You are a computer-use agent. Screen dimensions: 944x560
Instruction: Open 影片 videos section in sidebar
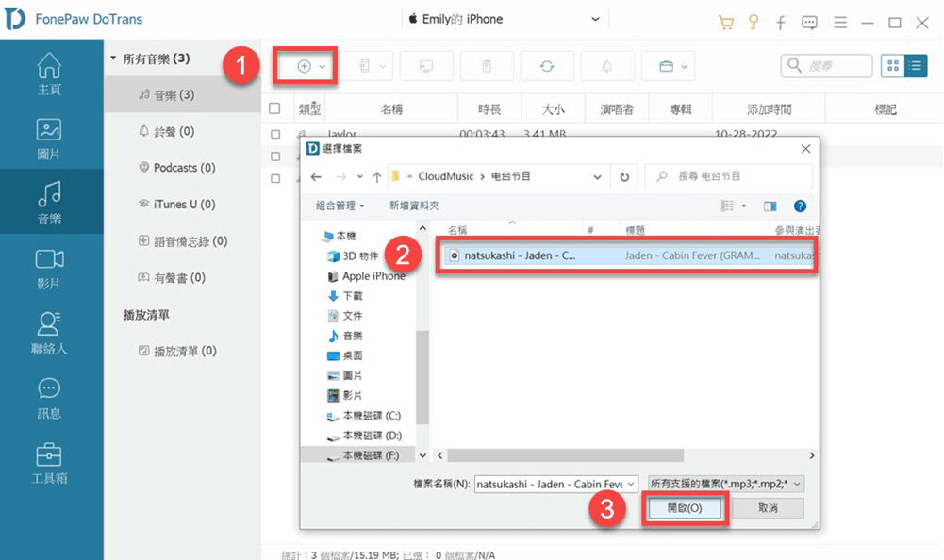pos(49,269)
